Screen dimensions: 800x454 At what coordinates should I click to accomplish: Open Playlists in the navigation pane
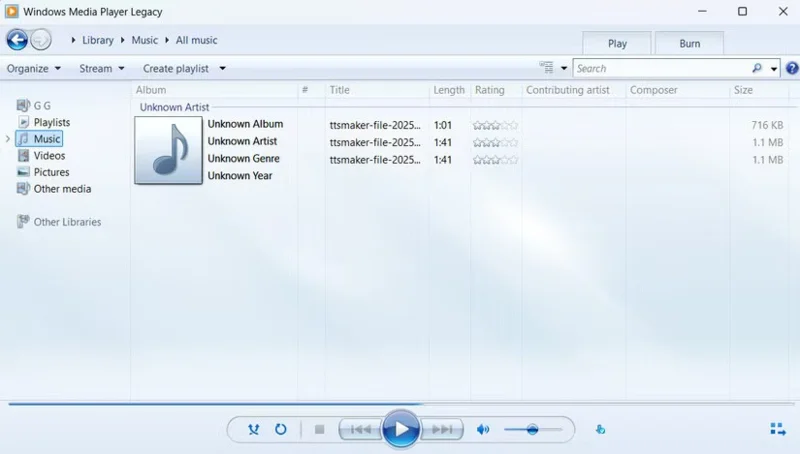[x=51, y=122]
